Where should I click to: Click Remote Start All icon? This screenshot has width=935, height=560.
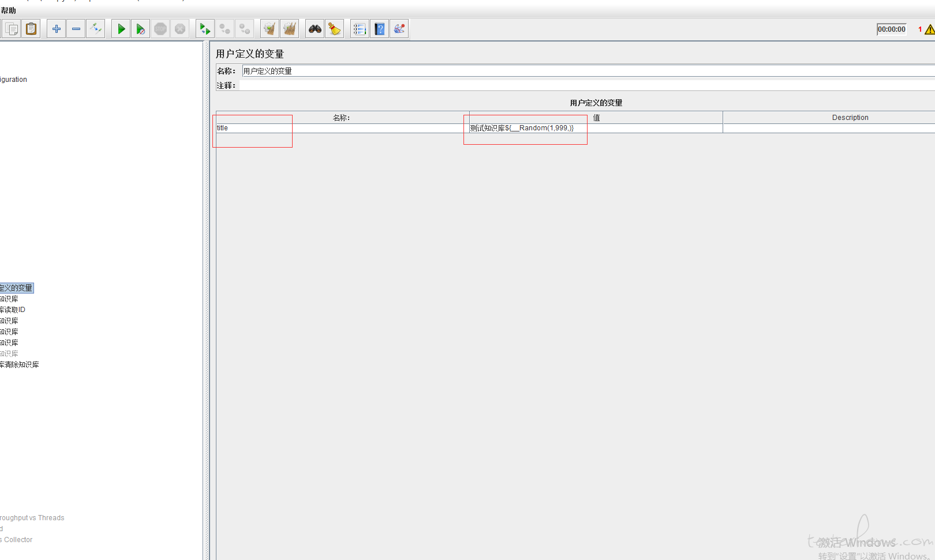205,29
